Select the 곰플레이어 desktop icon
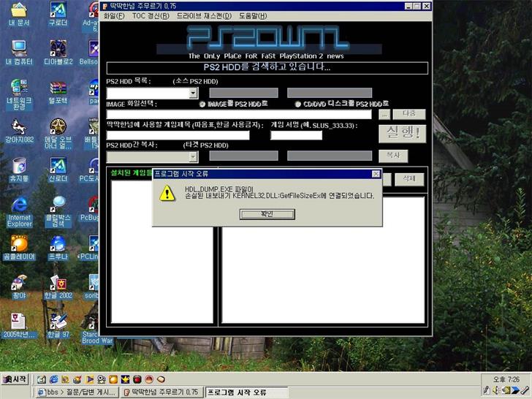 [x=19, y=248]
